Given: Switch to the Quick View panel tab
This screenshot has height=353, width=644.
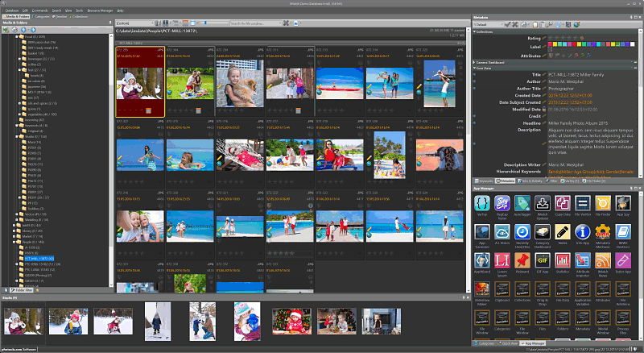Looking at the screenshot, I should coord(508,343).
